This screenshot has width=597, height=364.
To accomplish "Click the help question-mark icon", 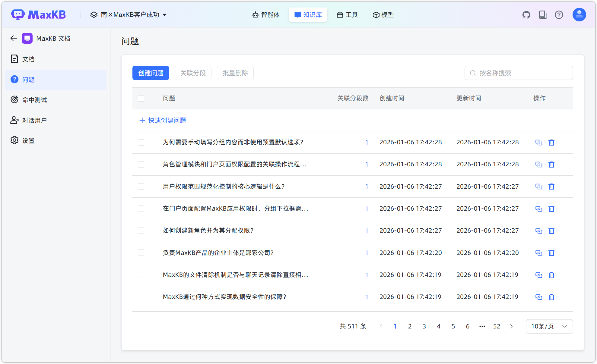I will [x=559, y=14].
